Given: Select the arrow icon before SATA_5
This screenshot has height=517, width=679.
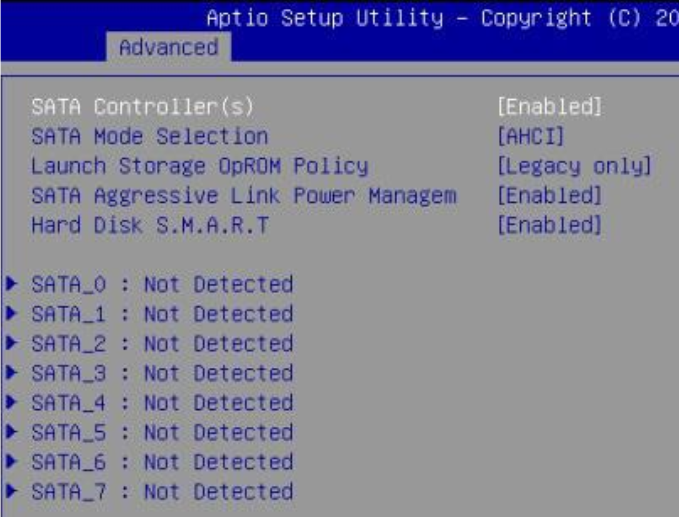Looking at the screenshot, I should pos(11,433).
